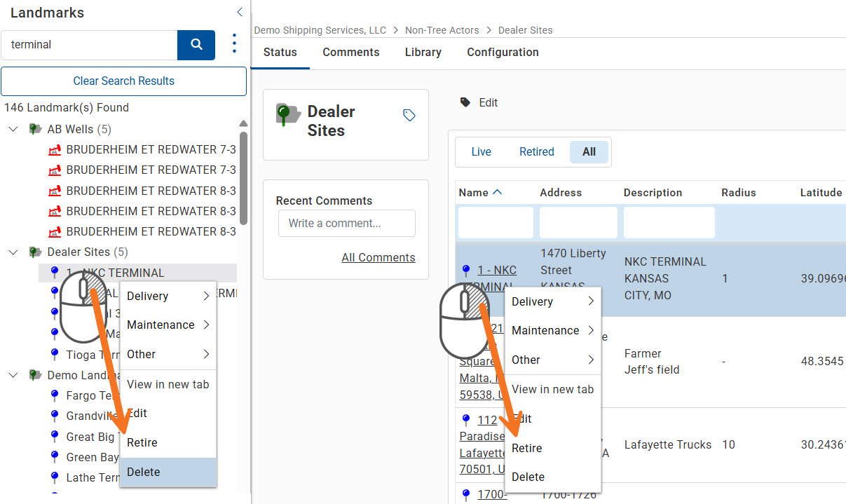Click Clear Search Results button
Image resolution: width=846 pixels, height=504 pixels.
(x=124, y=81)
